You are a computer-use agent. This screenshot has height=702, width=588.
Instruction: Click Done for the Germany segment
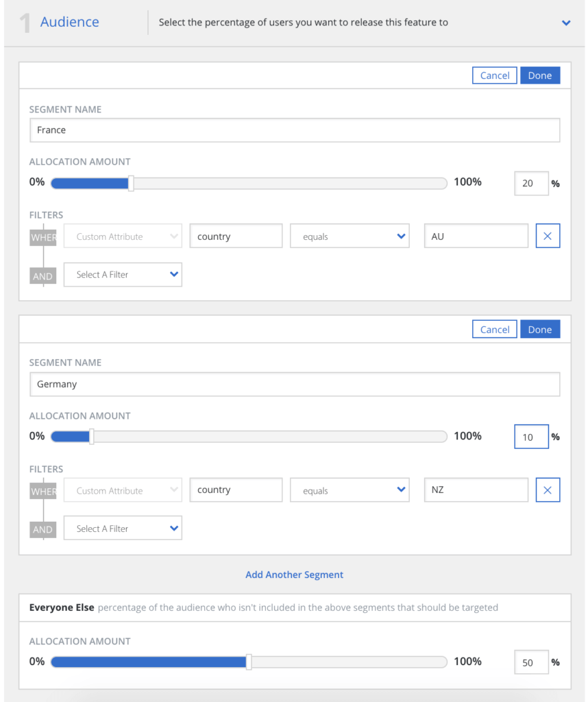pyautogui.click(x=540, y=329)
